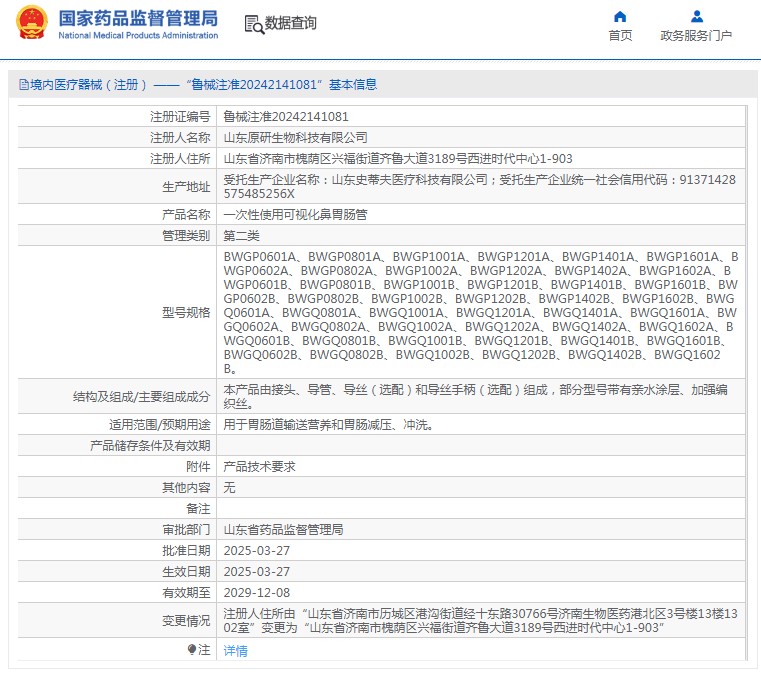Click the 生产地址 row label
The height and width of the screenshot is (676, 761).
[186, 187]
